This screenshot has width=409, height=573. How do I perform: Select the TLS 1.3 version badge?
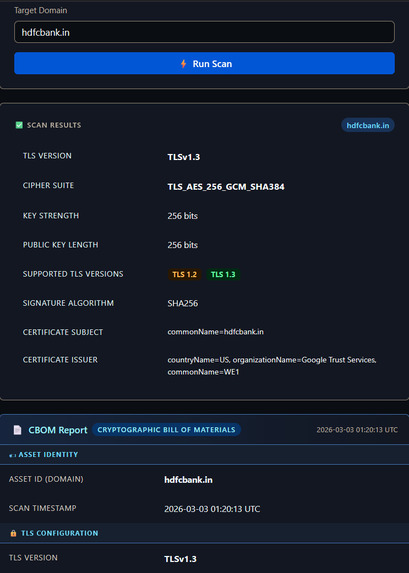(x=223, y=274)
